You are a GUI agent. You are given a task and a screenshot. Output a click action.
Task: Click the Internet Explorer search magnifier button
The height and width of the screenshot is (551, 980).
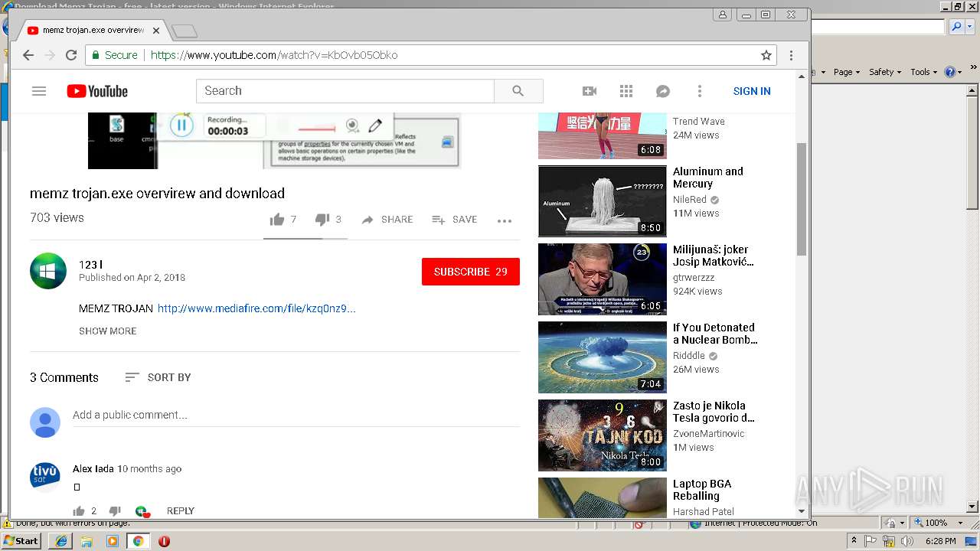point(956,27)
